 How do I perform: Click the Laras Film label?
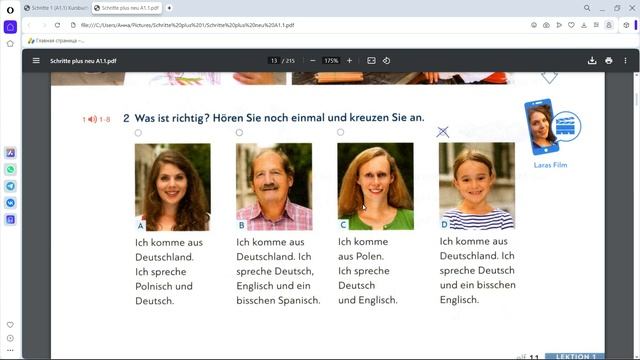pos(550,165)
